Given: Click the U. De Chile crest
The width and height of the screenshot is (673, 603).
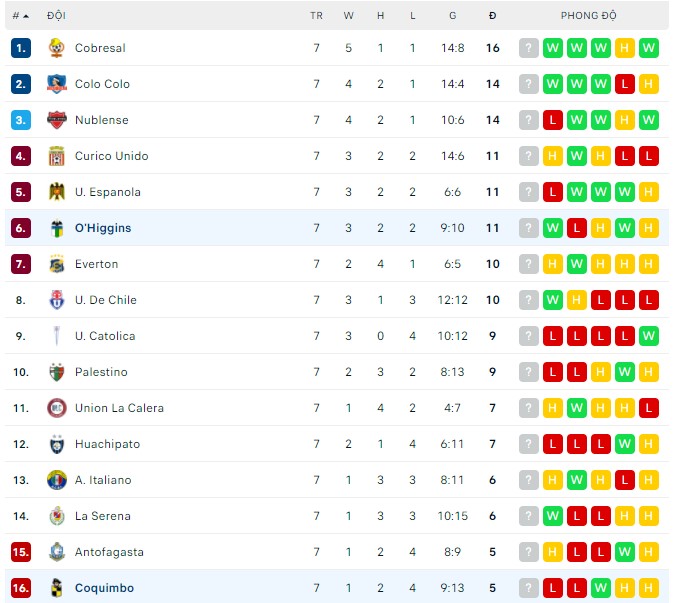Looking at the screenshot, I should pyautogui.click(x=56, y=300).
